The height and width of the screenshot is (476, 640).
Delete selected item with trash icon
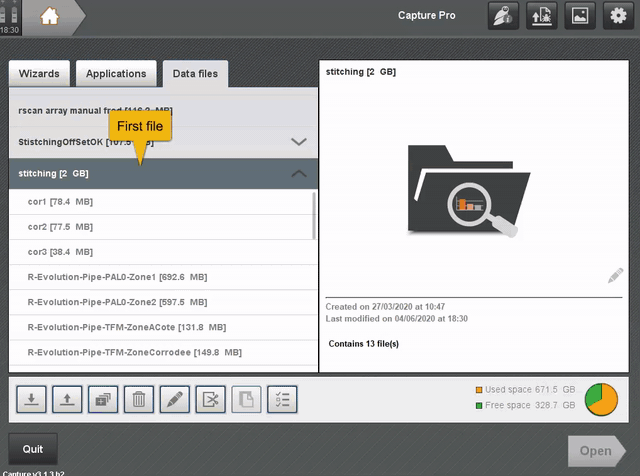pyautogui.click(x=139, y=399)
